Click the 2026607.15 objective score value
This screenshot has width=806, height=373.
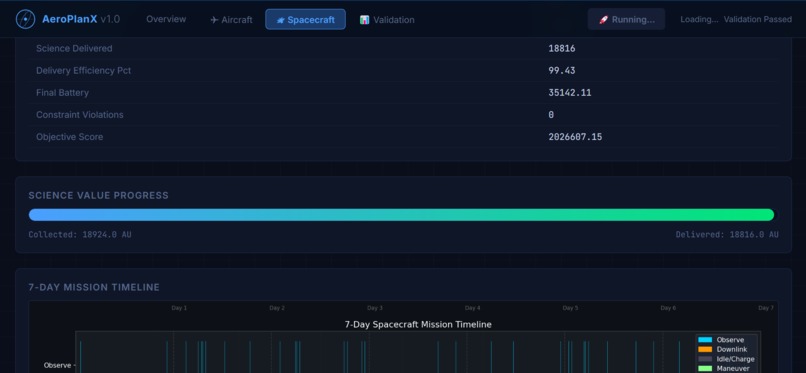tap(575, 137)
